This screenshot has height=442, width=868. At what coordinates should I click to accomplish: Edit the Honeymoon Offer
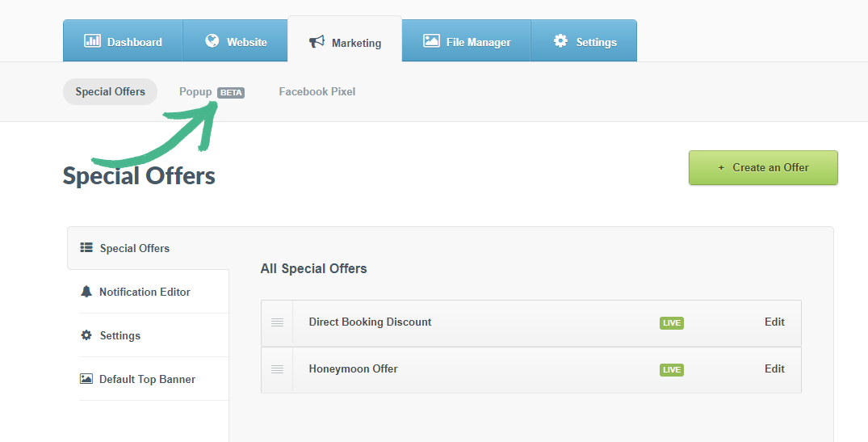tap(774, 368)
